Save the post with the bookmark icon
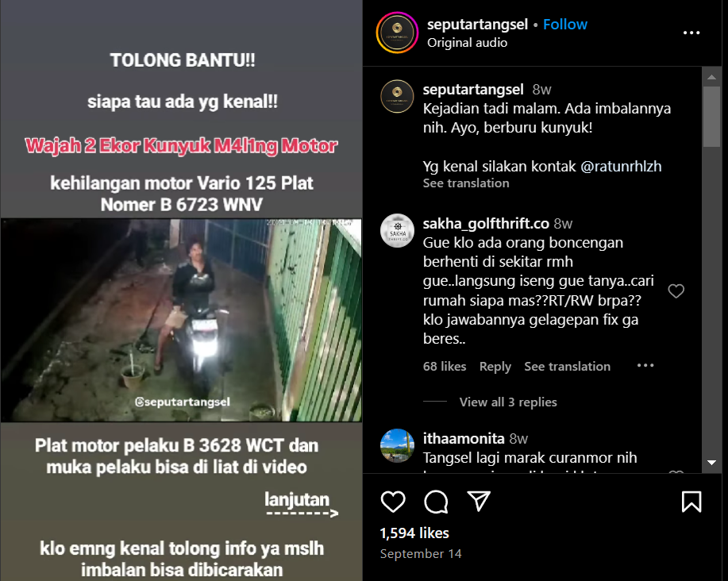Viewport: 728px width, 581px height. click(691, 502)
